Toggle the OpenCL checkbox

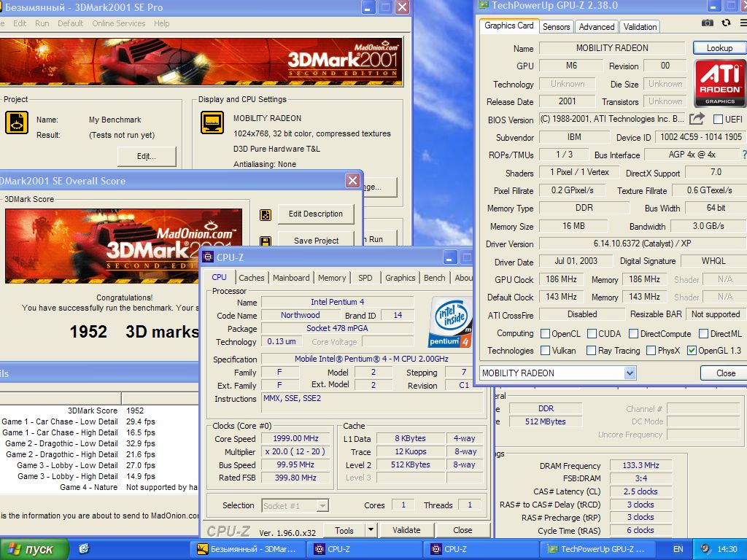(x=545, y=334)
